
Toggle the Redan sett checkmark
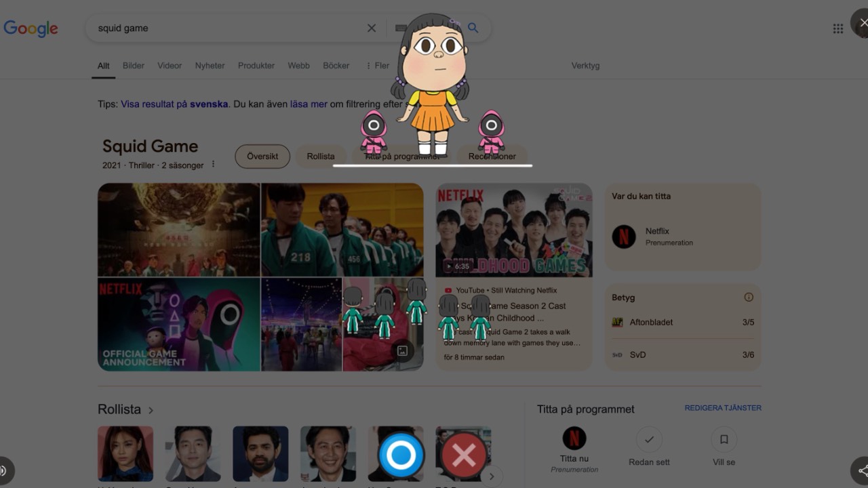tap(648, 440)
